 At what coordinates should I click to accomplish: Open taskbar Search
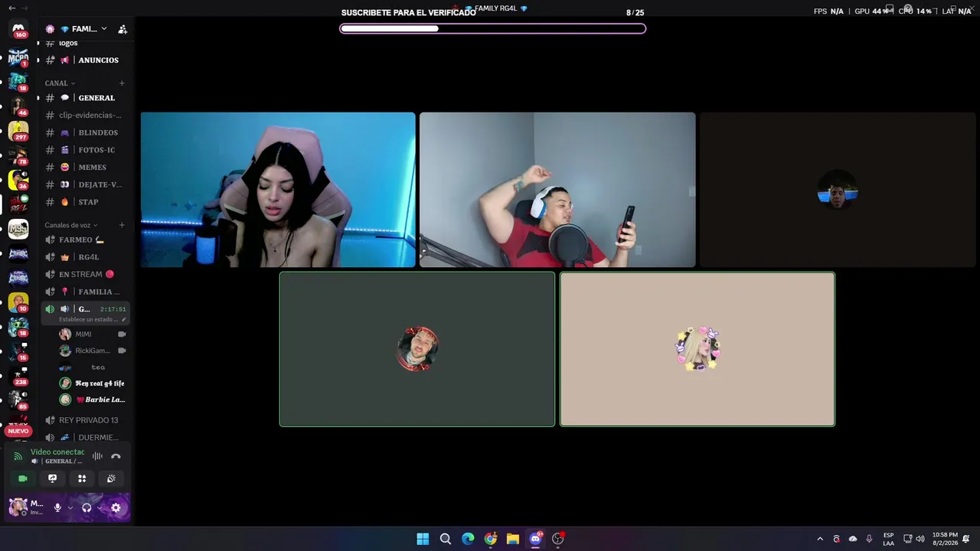446,539
